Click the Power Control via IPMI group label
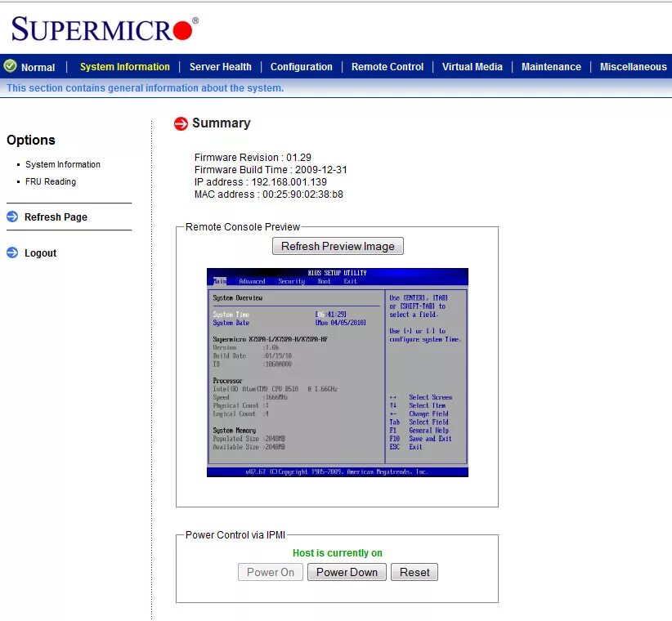Image resolution: width=672 pixels, height=621 pixels. (235, 535)
